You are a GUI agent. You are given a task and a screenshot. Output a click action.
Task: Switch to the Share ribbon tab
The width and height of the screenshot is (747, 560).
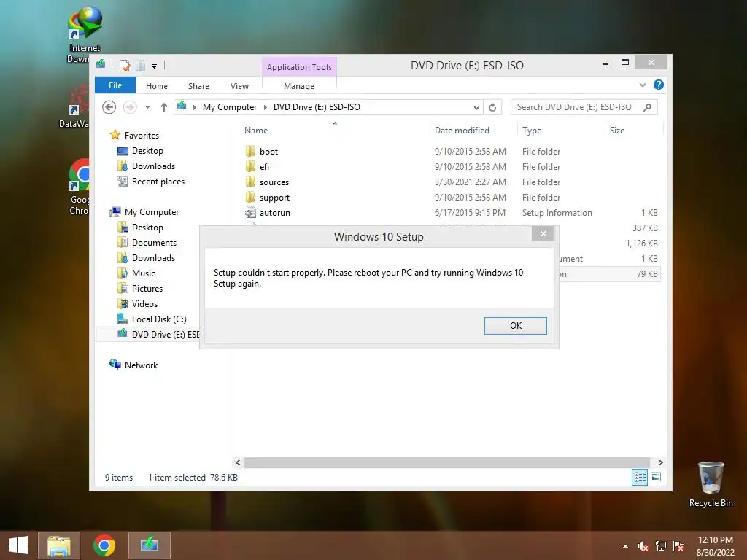(198, 86)
